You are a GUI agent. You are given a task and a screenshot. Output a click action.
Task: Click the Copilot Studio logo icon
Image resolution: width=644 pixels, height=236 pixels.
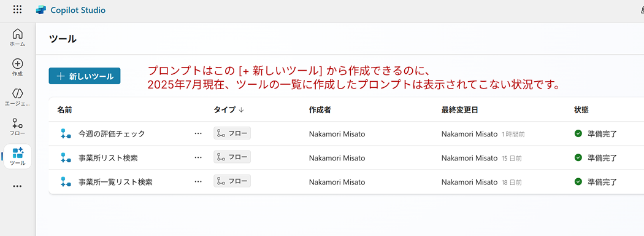[41, 10]
